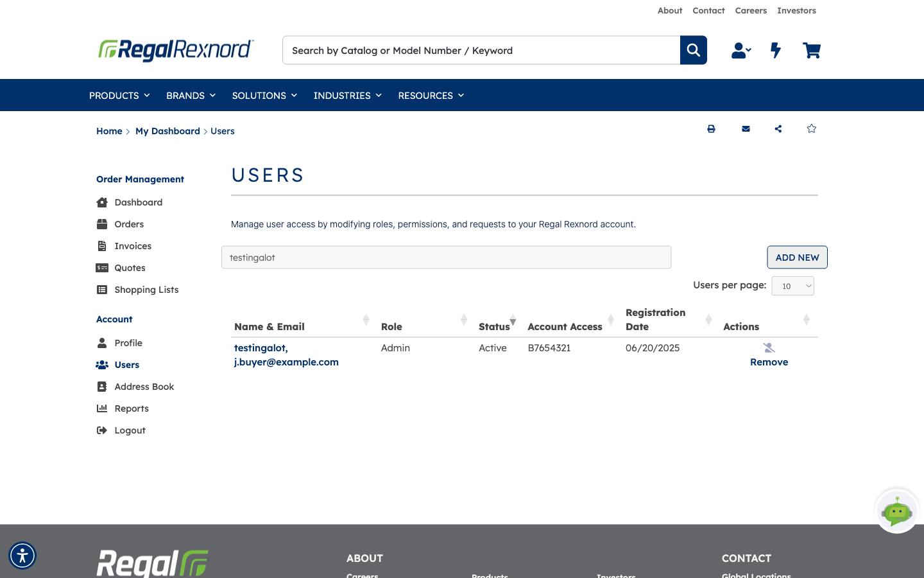
Task: Click Logout in sidebar
Action: [x=130, y=430]
